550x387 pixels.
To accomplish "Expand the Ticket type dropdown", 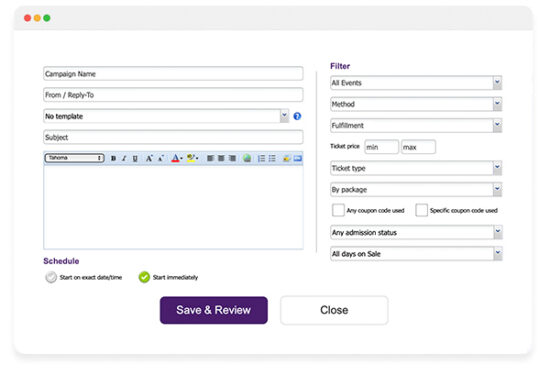I will 416,168.
